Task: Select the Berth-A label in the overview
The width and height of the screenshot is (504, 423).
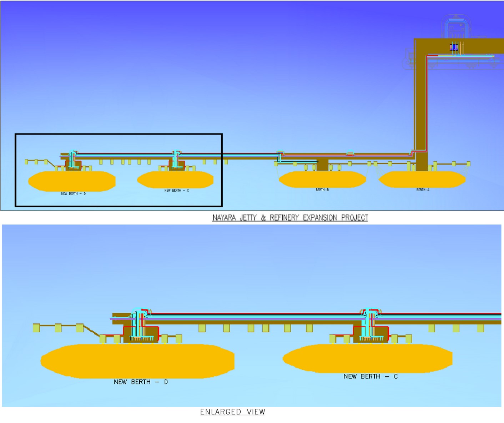Action: point(423,190)
